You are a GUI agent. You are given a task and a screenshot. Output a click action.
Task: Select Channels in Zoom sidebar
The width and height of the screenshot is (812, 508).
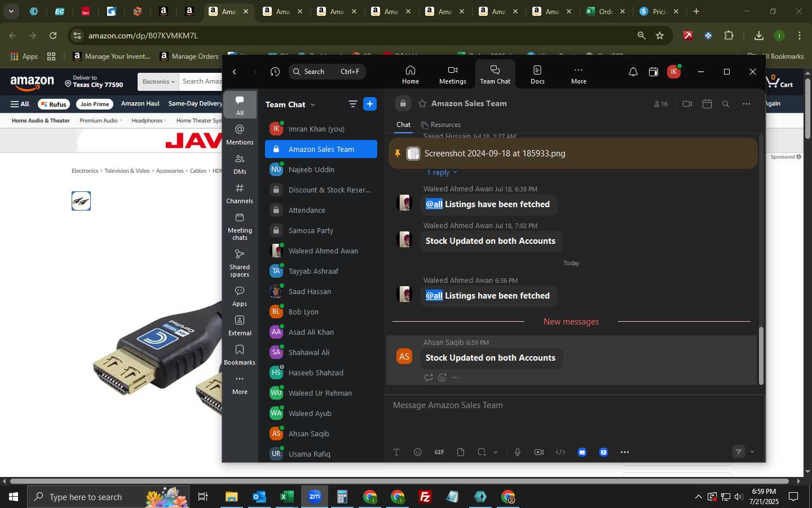(240, 193)
